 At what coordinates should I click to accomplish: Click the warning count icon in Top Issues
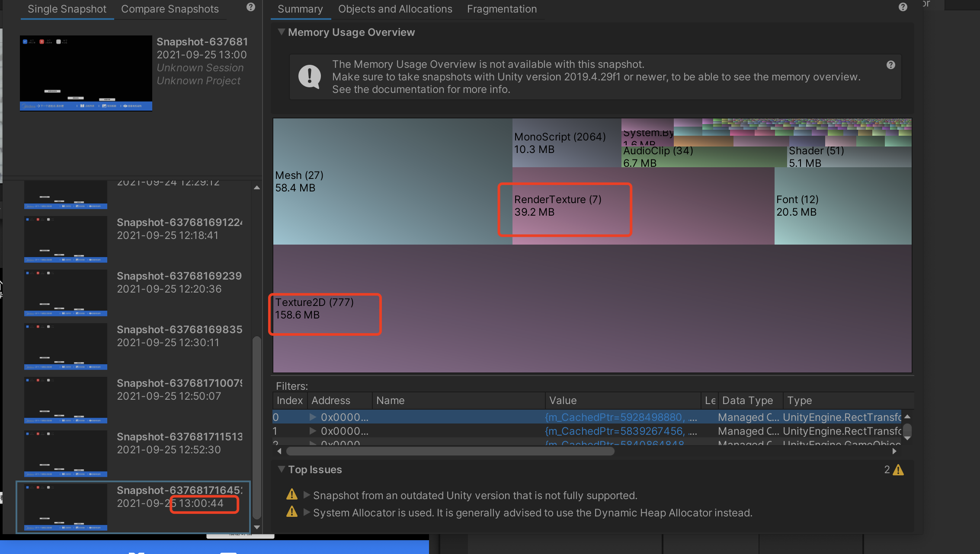[x=898, y=470]
